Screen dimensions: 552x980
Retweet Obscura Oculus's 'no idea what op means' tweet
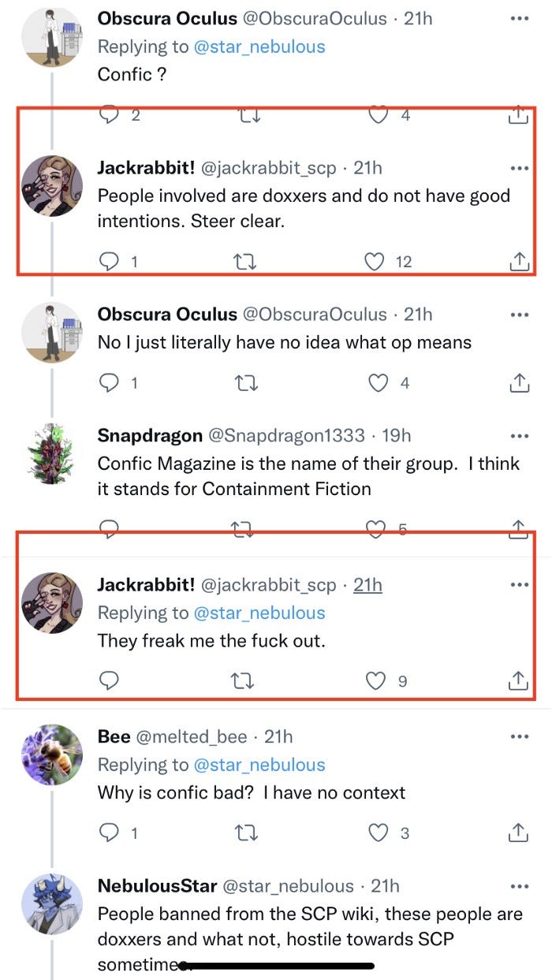tap(246, 383)
